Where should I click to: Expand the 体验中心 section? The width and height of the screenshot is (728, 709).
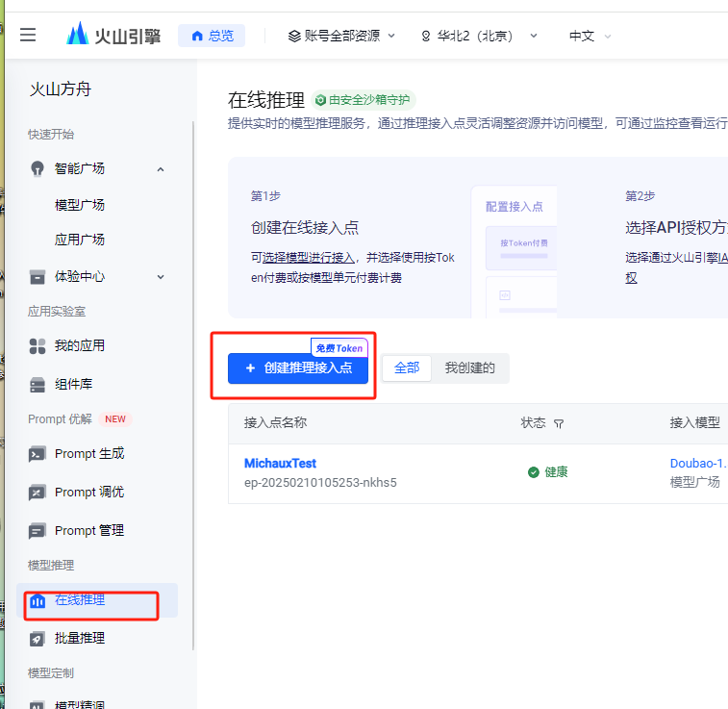click(x=161, y=277)
